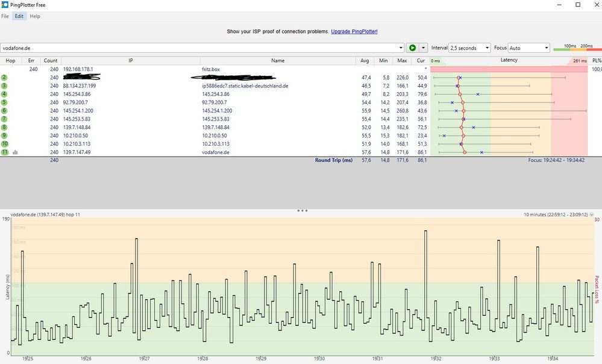Click the hop 9 green circle icon
Image resolution: width=602 pixels, height=364 pixels.
[4, 136]
